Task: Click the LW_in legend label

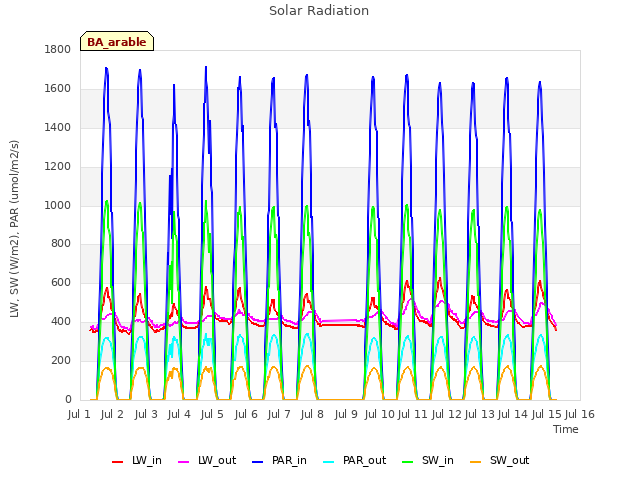Action: point(147,460)
